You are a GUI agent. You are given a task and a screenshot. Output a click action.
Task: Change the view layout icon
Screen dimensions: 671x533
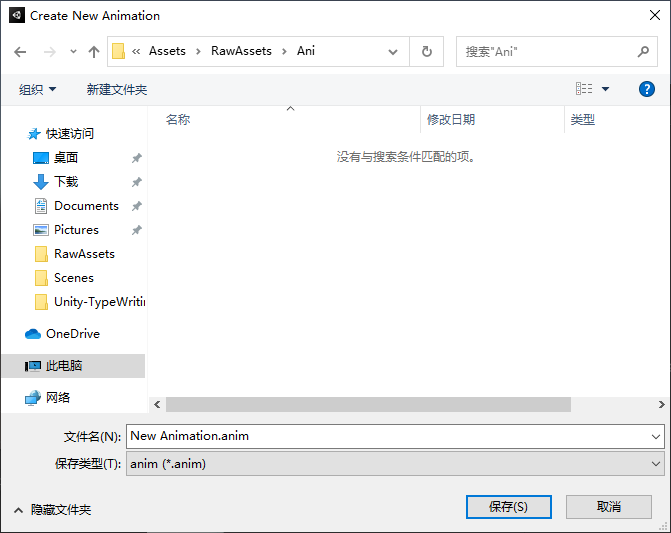tap(584, 89)
